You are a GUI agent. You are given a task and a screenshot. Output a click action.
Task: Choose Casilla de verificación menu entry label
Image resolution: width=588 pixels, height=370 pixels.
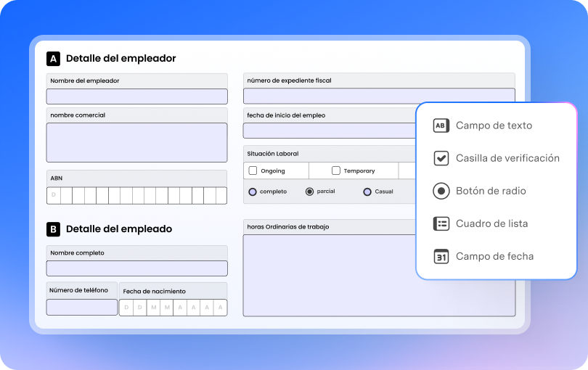tap(507, 158)
